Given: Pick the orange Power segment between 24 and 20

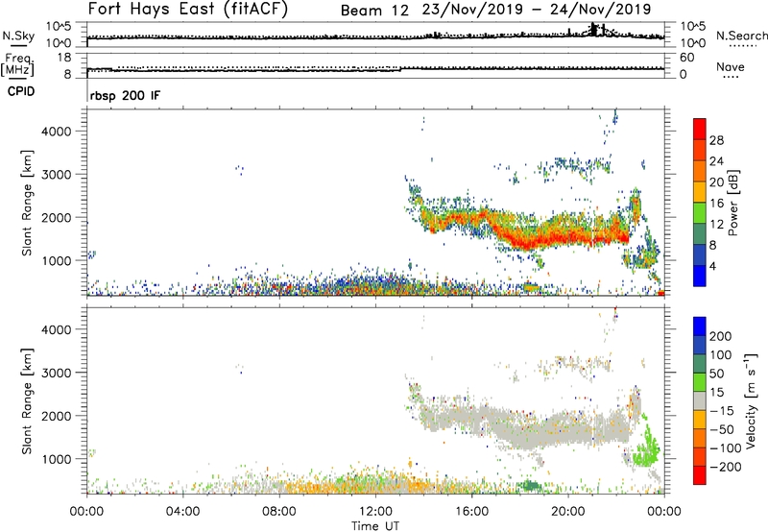Looking at the screenshot, I should click(700, 172).
